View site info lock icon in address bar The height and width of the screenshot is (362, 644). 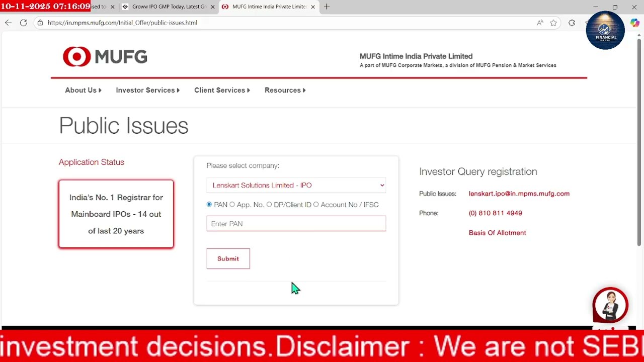tap(40, 23)
